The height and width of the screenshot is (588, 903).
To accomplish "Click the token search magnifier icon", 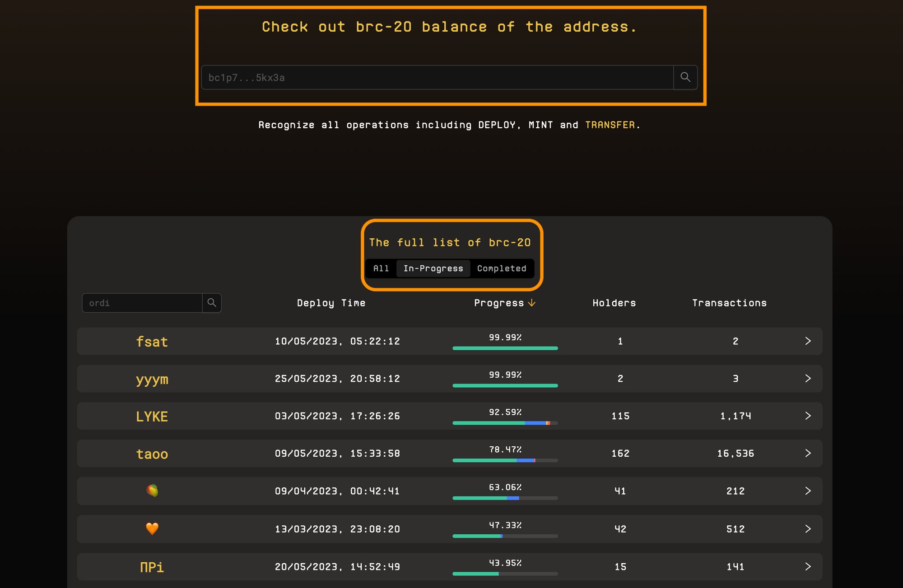I will coord(211,303).
